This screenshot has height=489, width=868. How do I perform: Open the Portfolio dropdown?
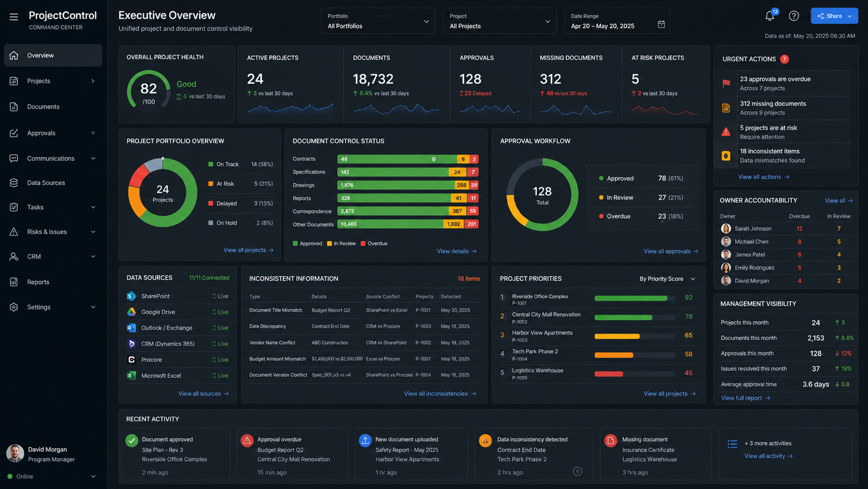378,21
